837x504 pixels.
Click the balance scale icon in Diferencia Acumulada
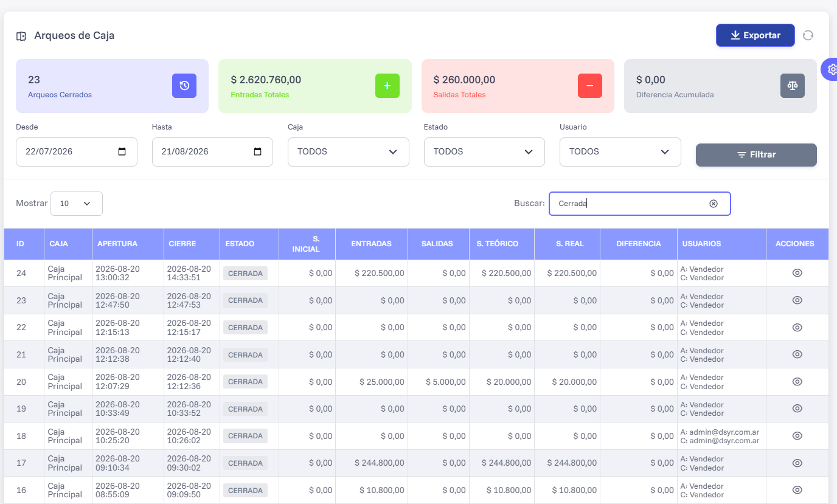click(793, 86)
